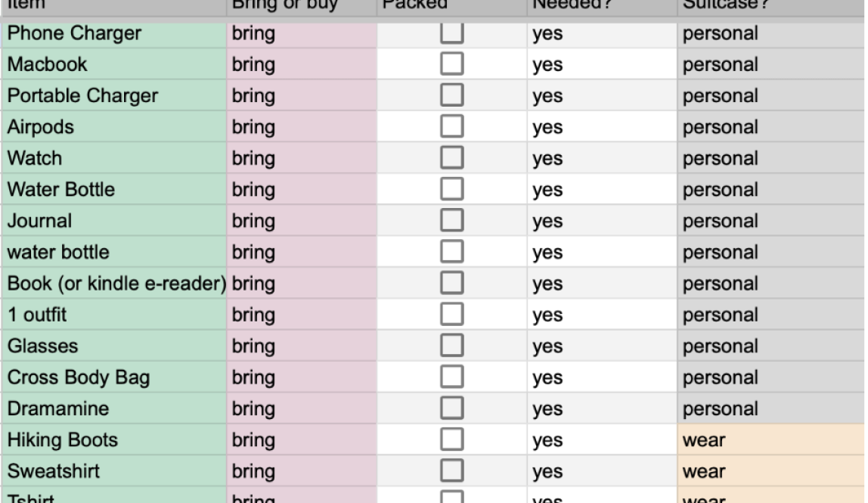The height and width of the screenshot is (503, 868).
Task: Select the "Cross Body Bag" item cell
Action: click(115, 377)
